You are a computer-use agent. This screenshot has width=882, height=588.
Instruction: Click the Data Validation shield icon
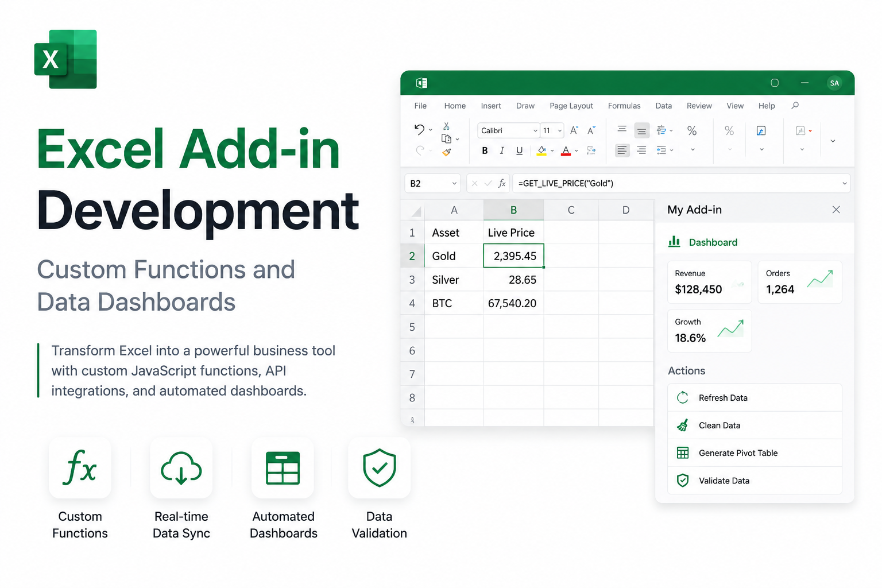click(x=380, y=467)
